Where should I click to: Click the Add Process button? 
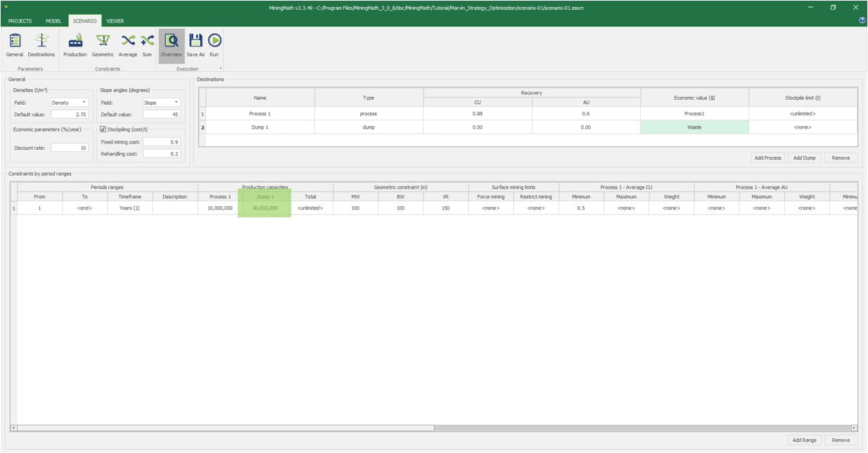tap(767, 158)
